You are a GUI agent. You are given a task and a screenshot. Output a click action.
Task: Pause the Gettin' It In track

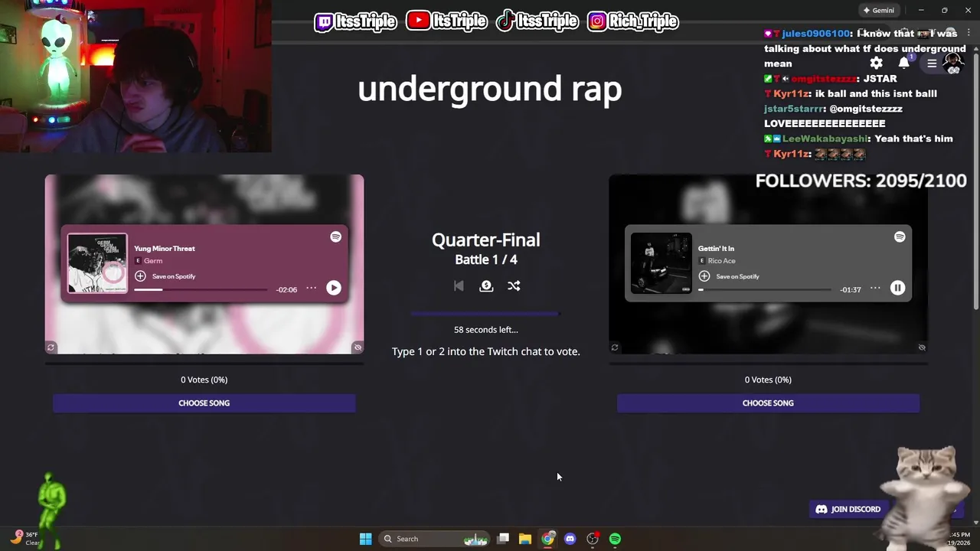click(897, 288)
